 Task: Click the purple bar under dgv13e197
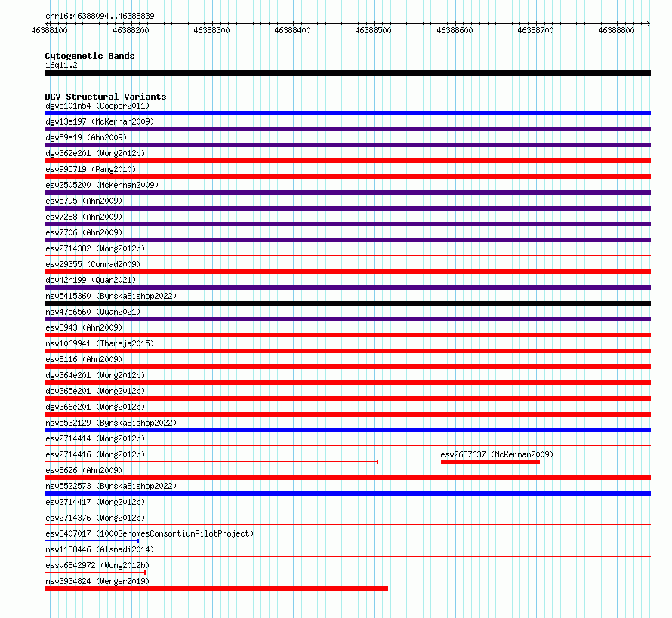347,129
